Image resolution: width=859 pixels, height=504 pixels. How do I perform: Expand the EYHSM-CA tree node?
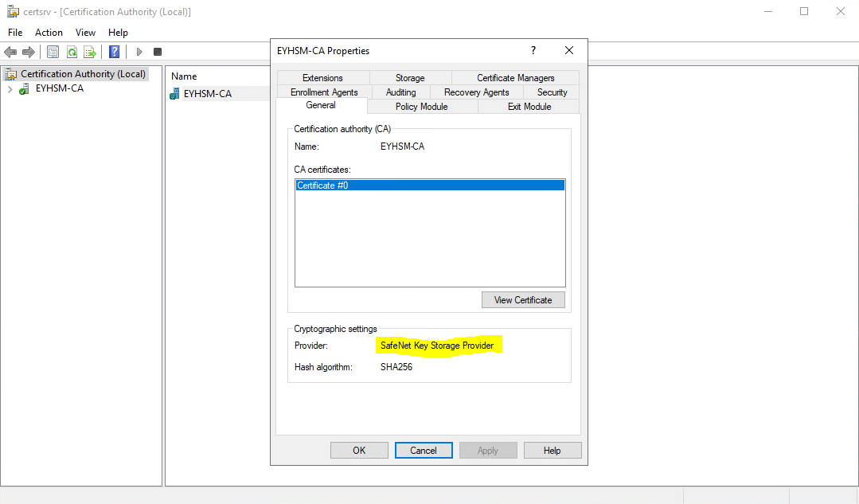pos(10,88)
